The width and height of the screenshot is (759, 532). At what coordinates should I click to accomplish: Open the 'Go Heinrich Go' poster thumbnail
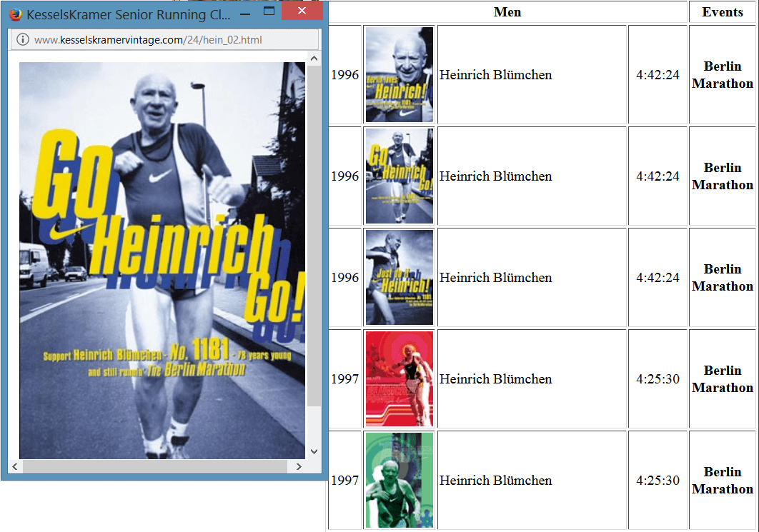pos(400,176)
